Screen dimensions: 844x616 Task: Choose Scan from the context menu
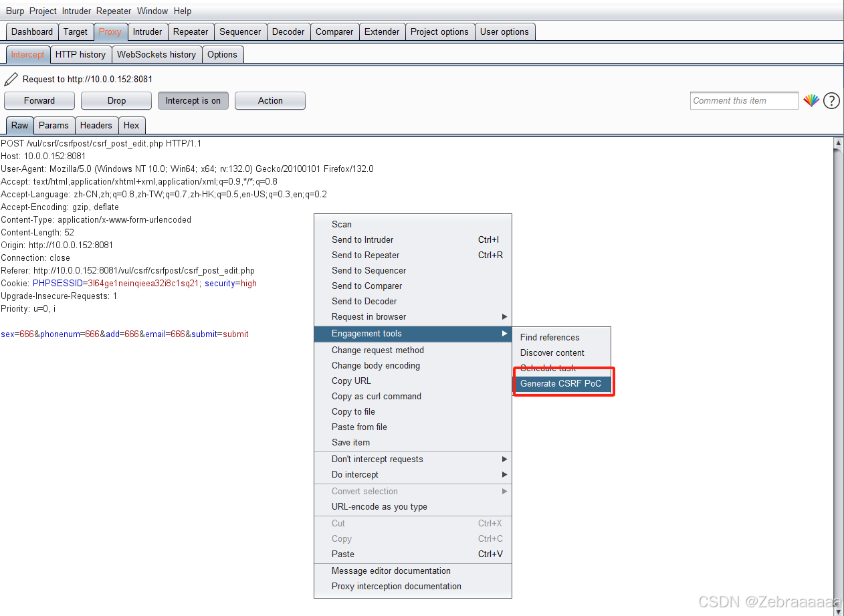coord(413,224)
